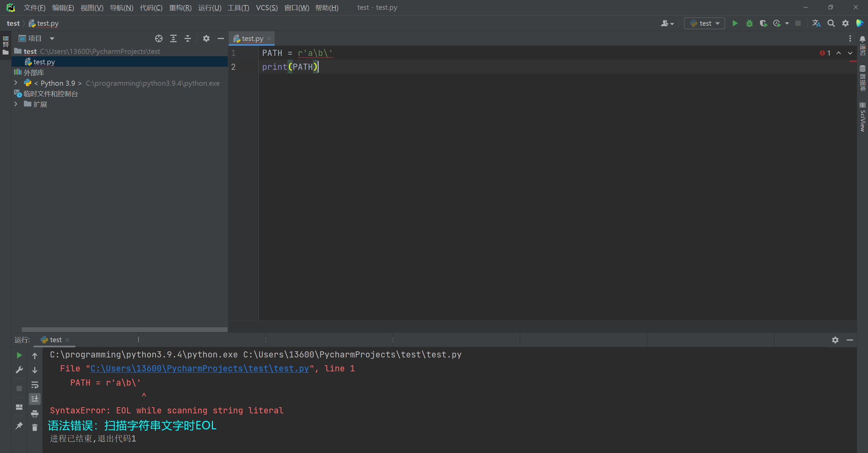Jump to next highlighted error arrow

click(x=850, y=53)
